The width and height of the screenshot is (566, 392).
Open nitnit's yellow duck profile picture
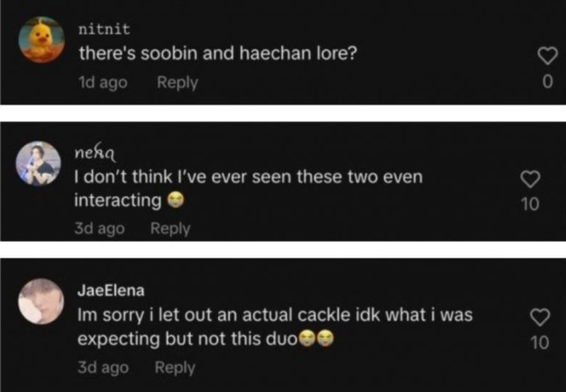(42, 40)
